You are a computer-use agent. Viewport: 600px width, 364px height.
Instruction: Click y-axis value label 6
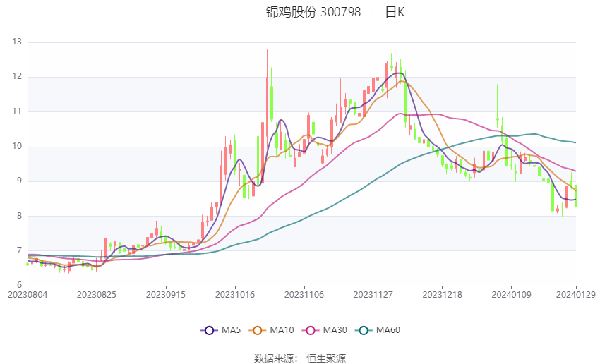pyautogui.click(x=19, y=285)
